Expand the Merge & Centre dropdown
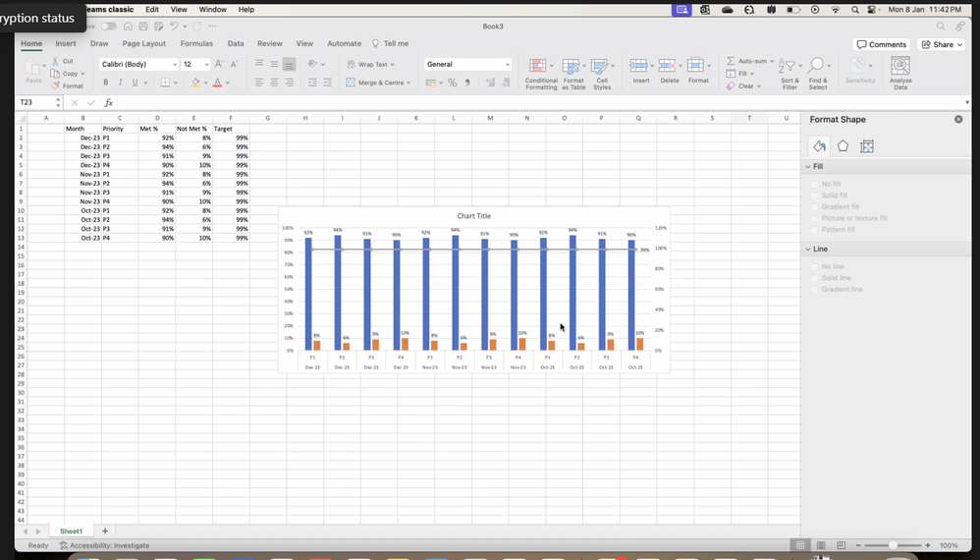 click(408, 83)
